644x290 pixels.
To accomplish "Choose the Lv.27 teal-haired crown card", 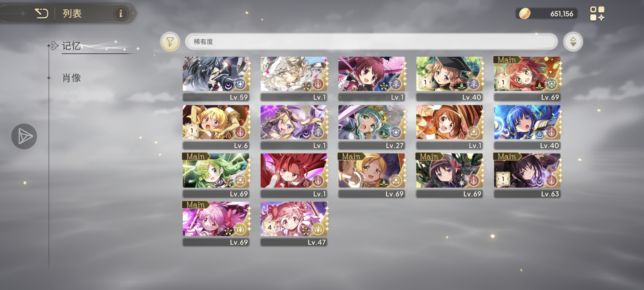I will (372, 127).
